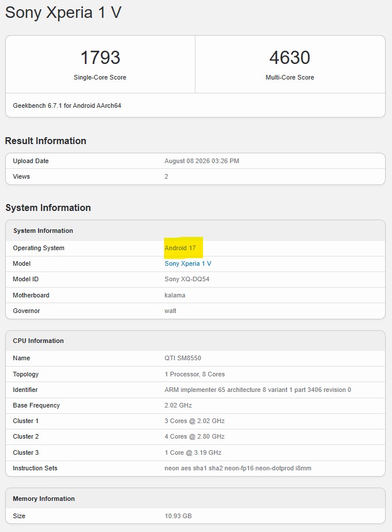Viewport: 392px width, 532px height.
Task: Click the Size label in Memory Information
Action: click(19, 516)
